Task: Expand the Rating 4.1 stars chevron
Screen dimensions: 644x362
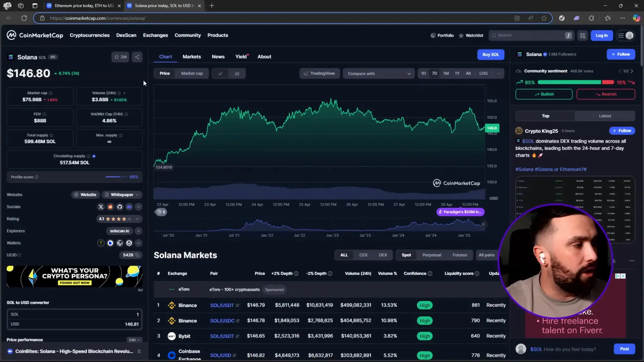Action: [137, 219]
